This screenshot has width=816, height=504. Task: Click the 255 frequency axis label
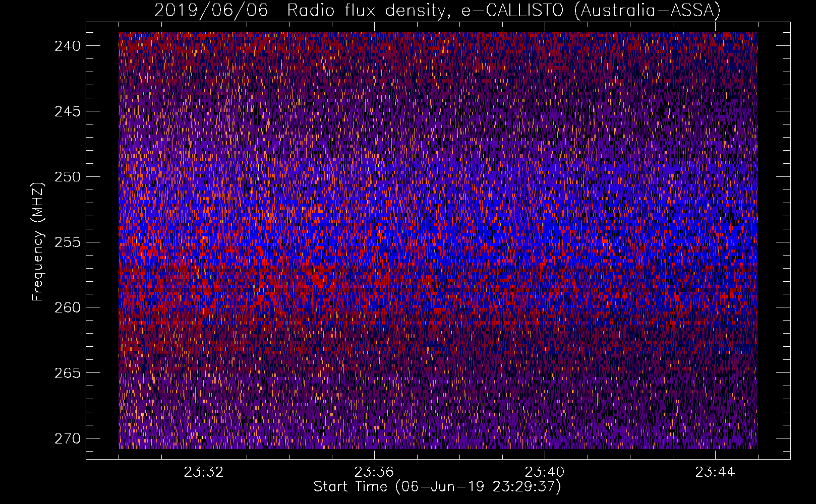[68, 242]
